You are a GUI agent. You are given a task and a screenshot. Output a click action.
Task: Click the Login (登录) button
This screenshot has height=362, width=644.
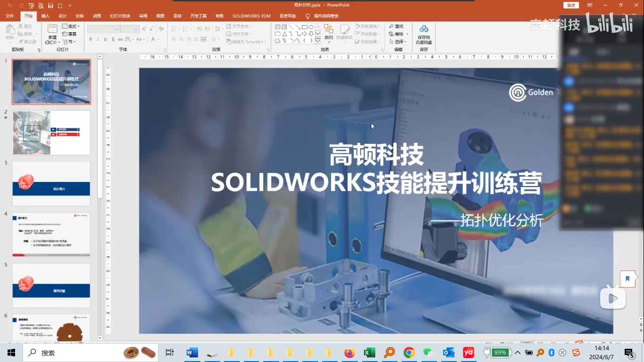point(571,5)
